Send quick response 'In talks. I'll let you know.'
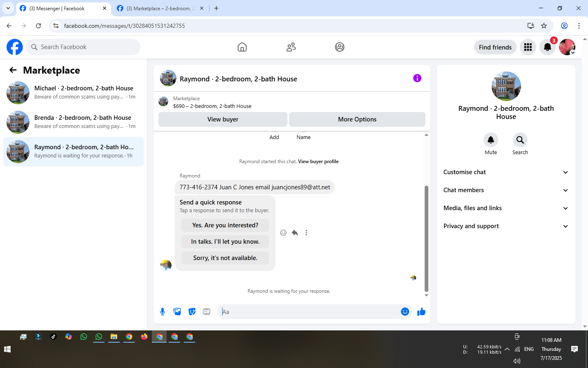Screen dimensions: 588x368 pyautogui.click(x=225, y=242)
